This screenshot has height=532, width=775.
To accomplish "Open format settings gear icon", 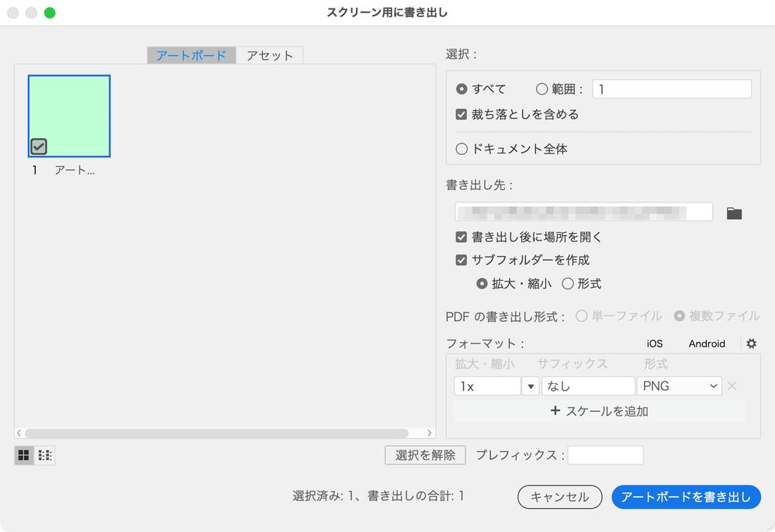I will (x=751, y=344).
